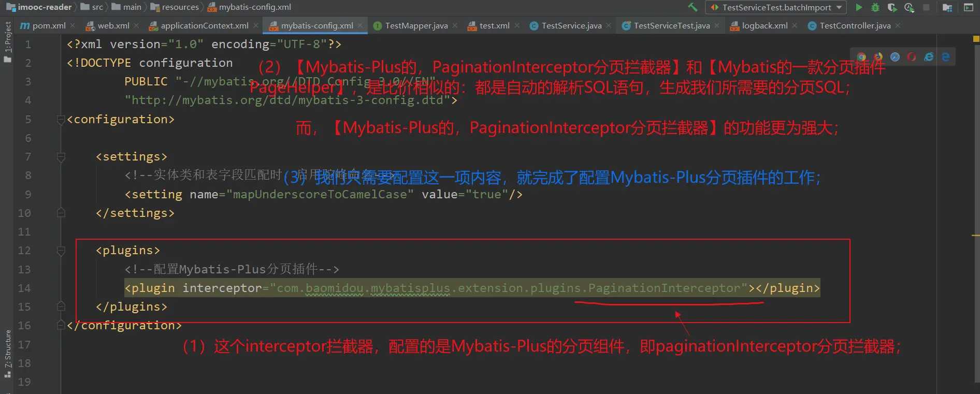This screenshot has height=394, width=980.
Task: Click the 配置Mybatis-Plus分页插件 comment line
Action: [232, 269]
